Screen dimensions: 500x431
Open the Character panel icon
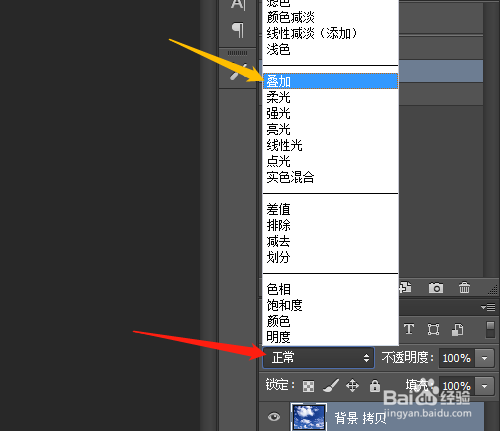pyautogui.click(x=238, y=5)
